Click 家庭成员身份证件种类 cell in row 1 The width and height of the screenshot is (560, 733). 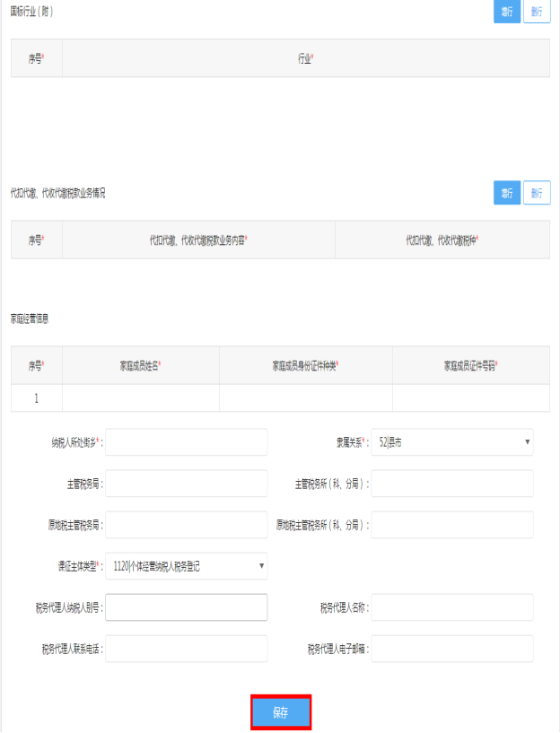[x=305, y=397]
